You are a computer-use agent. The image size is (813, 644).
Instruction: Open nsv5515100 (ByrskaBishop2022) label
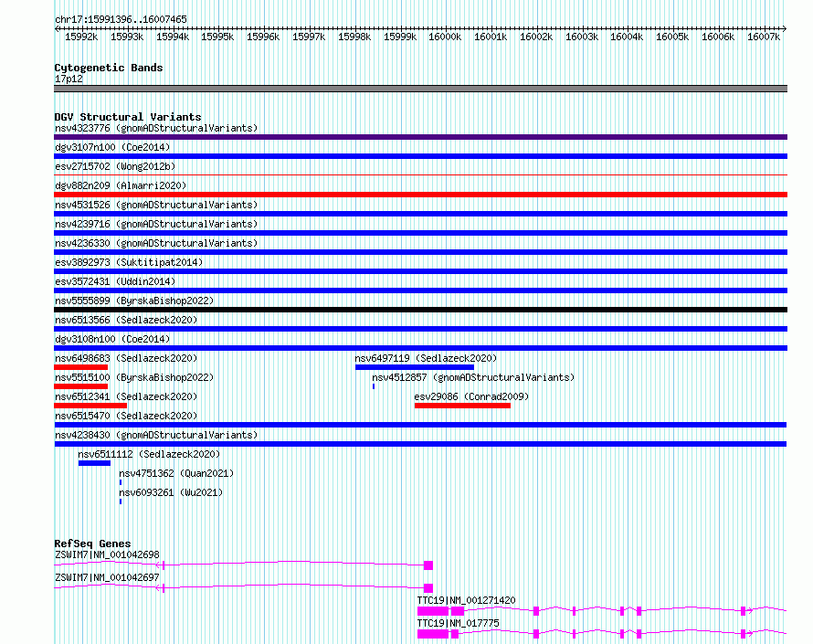[134, 377]
